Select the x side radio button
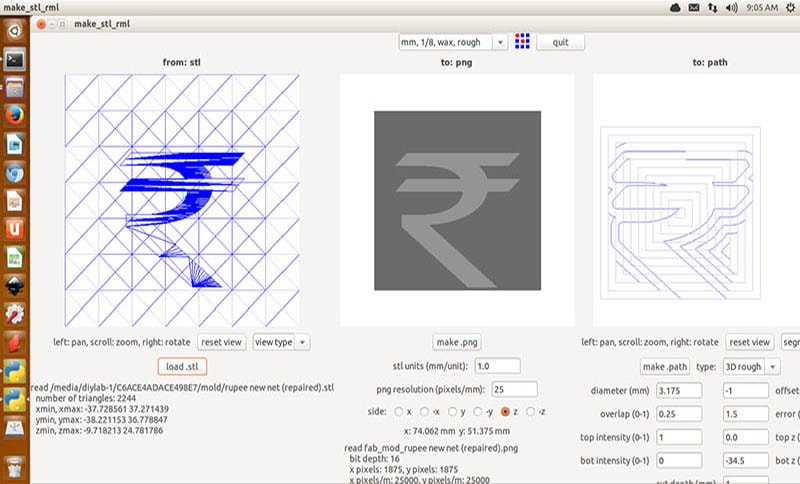 tap(398, 412)
